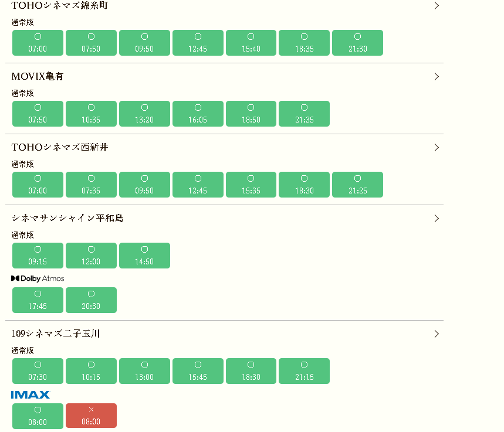Choose 20:30 Dolby Atmos showing
This screenshot has height=432, width=504.
(91, 300)
